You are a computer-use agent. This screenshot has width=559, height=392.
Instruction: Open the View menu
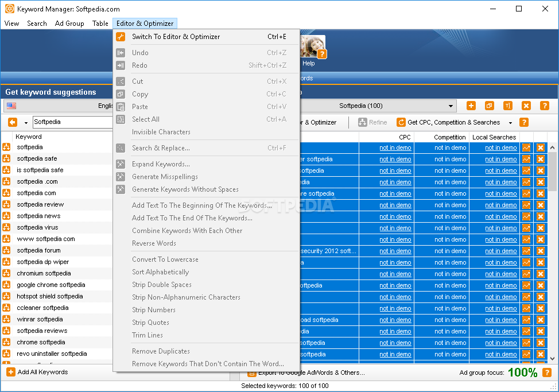coord(11,24)
